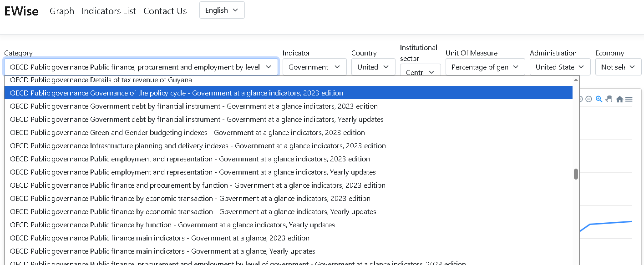Select Green and Gender budgeting indexes option
Screen dimensions: 644x265
point(289,132)
